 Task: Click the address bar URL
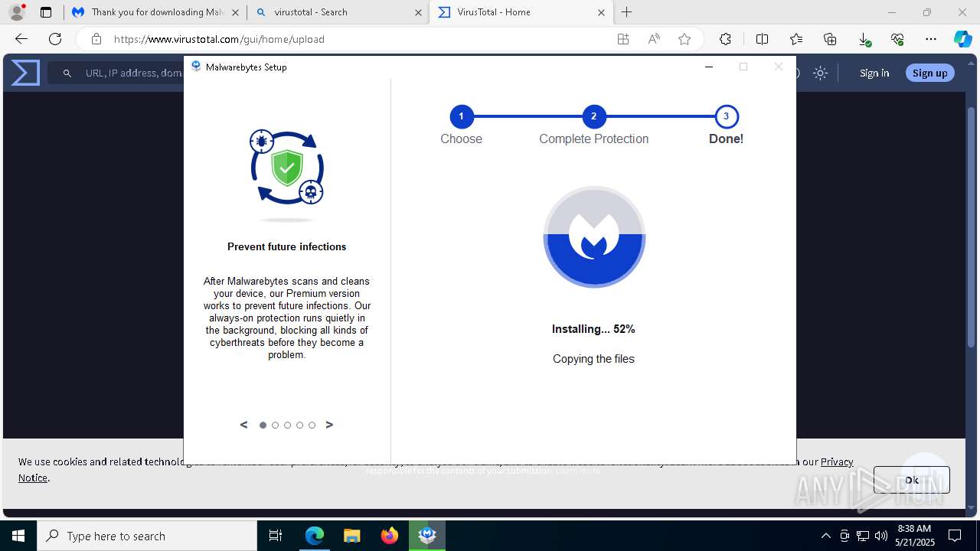pos(219,39)
